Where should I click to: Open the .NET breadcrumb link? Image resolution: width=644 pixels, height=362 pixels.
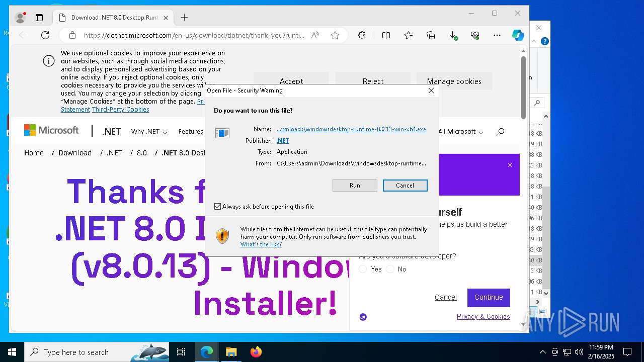pyautogui.click(x=114, y=153)
